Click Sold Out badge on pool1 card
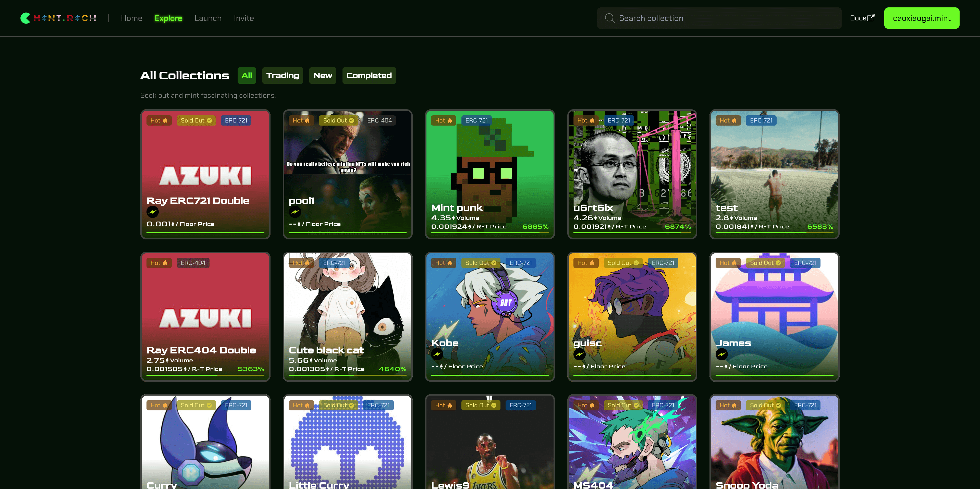 338,120
